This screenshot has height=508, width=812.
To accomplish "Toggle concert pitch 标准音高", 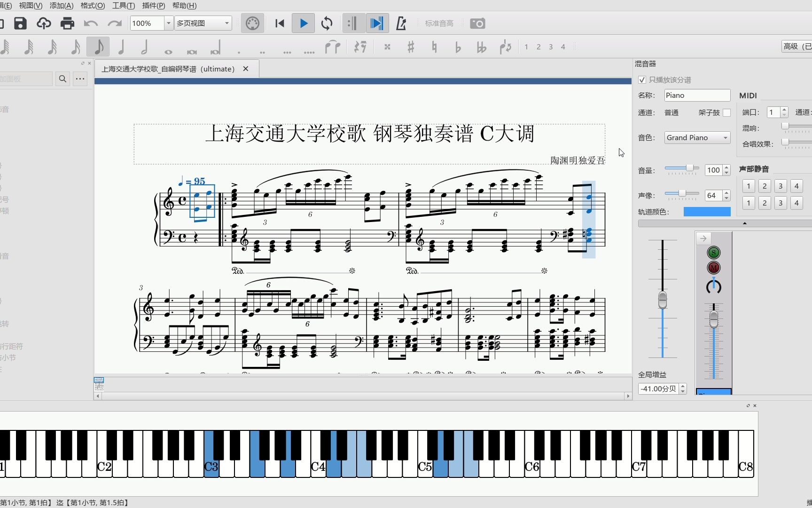I will coord(439,23).
